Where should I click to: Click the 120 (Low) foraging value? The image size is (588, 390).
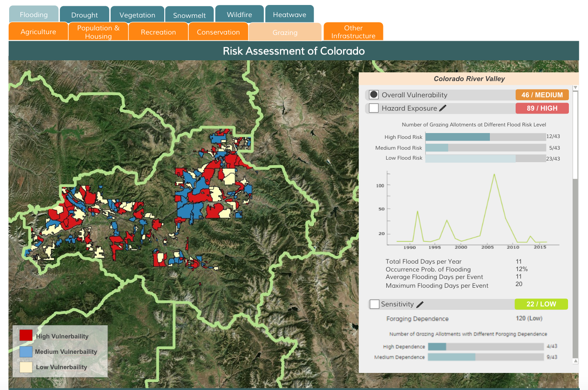(529, 318)
